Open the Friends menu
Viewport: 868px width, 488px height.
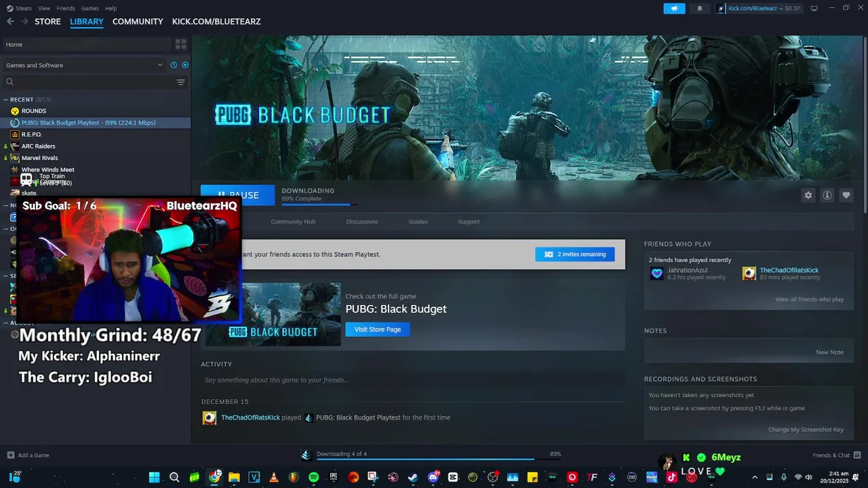(66, 8)
